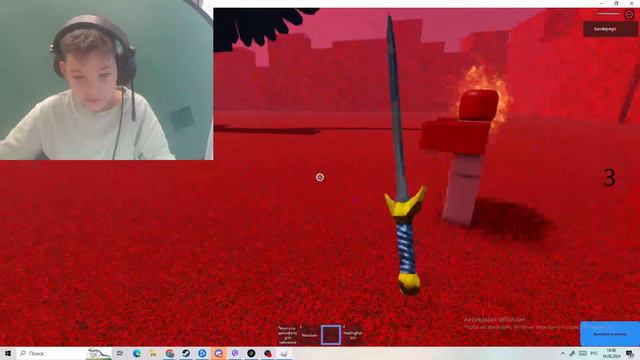
Task: Select the first hotbar slot with long label
Action: coord(288,335)
